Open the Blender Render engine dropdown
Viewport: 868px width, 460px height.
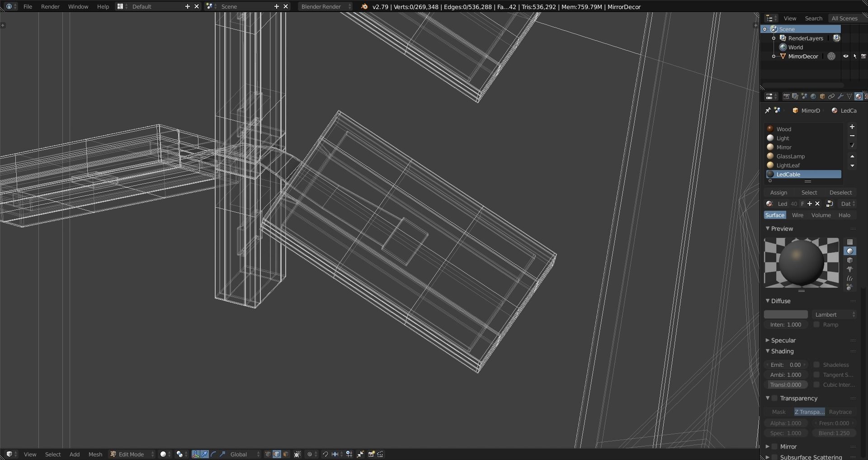click(325, 6)
